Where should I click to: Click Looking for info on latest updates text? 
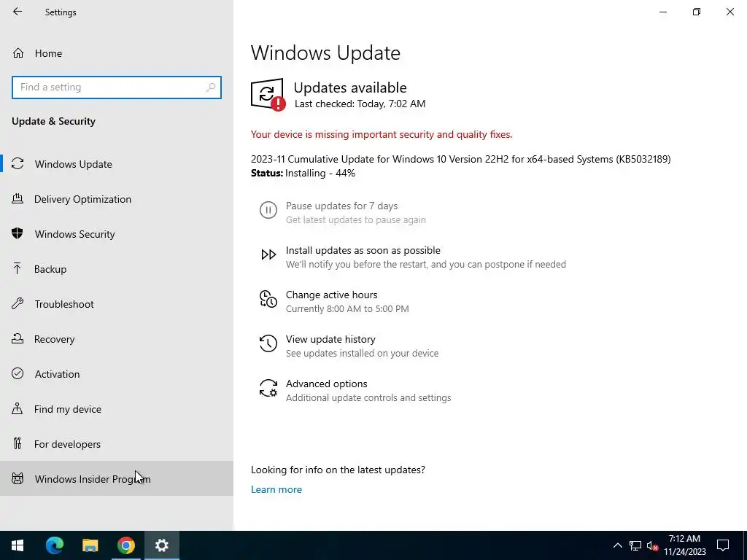click(x=338, y=470)
